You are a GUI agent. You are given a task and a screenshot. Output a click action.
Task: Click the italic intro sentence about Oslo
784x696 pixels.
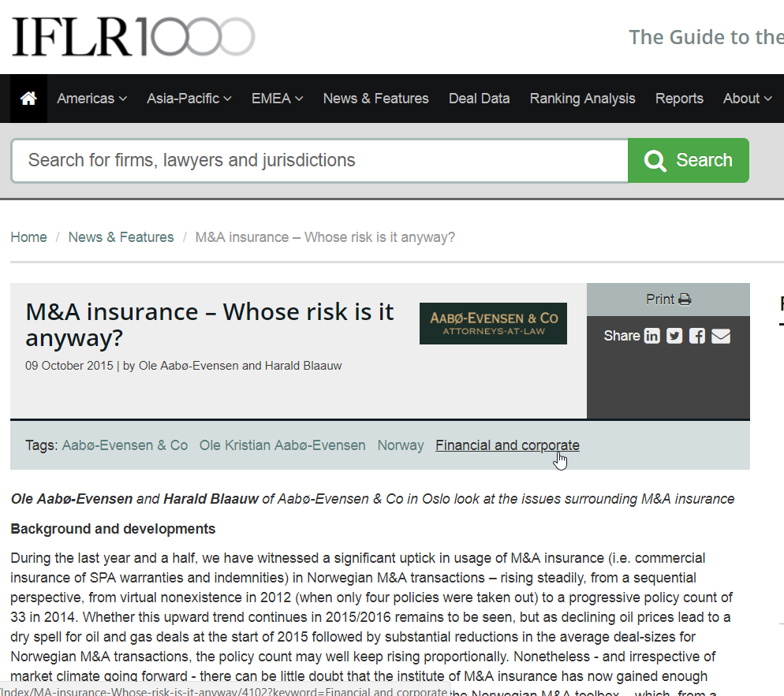tap(372, 499)
